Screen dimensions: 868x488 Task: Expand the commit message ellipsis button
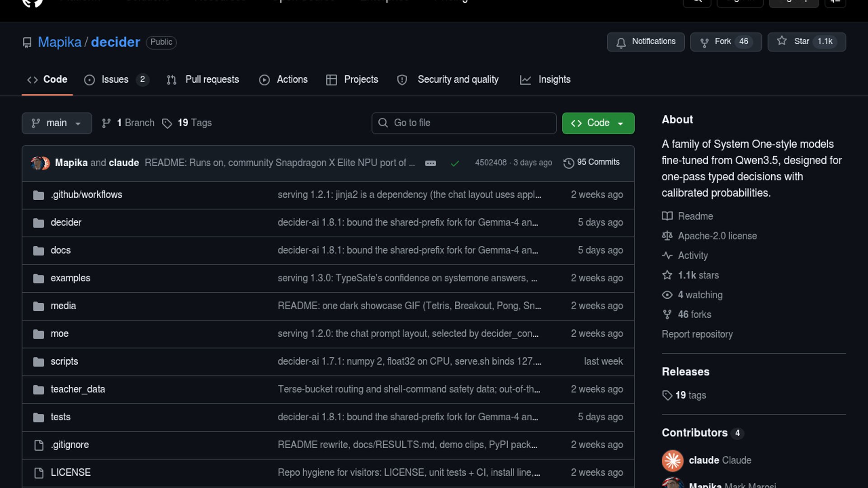(430, 163)
